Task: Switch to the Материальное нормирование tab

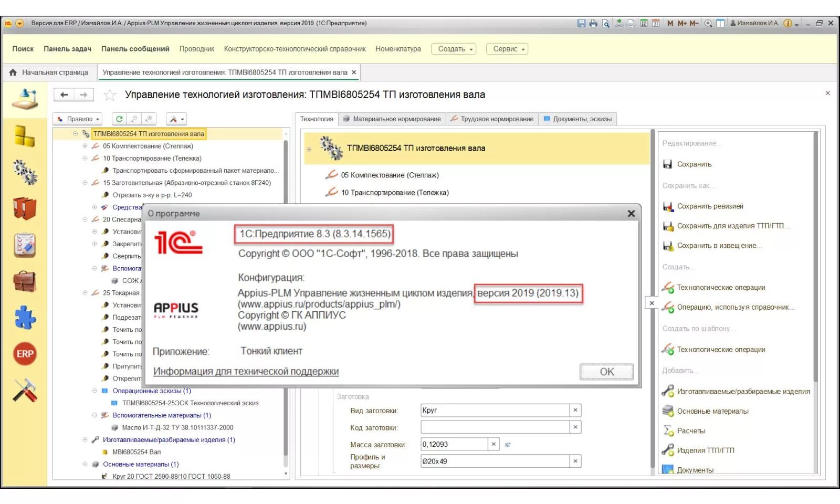Action: [x=392, y=119]
